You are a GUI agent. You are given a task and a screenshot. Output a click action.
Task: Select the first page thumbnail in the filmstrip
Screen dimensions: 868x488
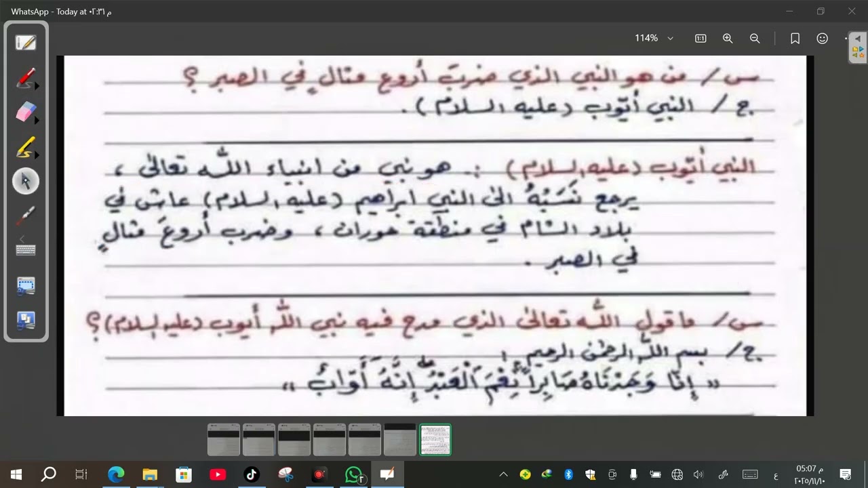click(224, 440)
